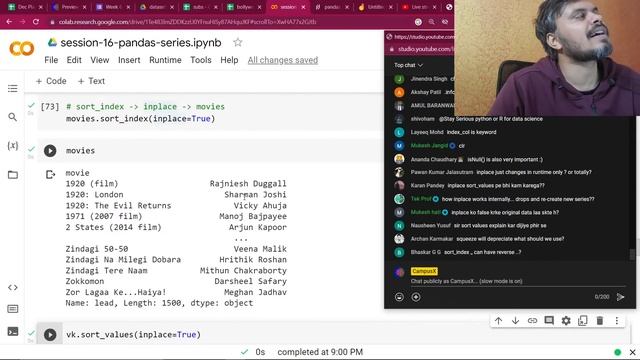Click the browser address bar URL
The width and height of the screenshot is (640, 360).
pyautogui.click(x=187, y=22)
